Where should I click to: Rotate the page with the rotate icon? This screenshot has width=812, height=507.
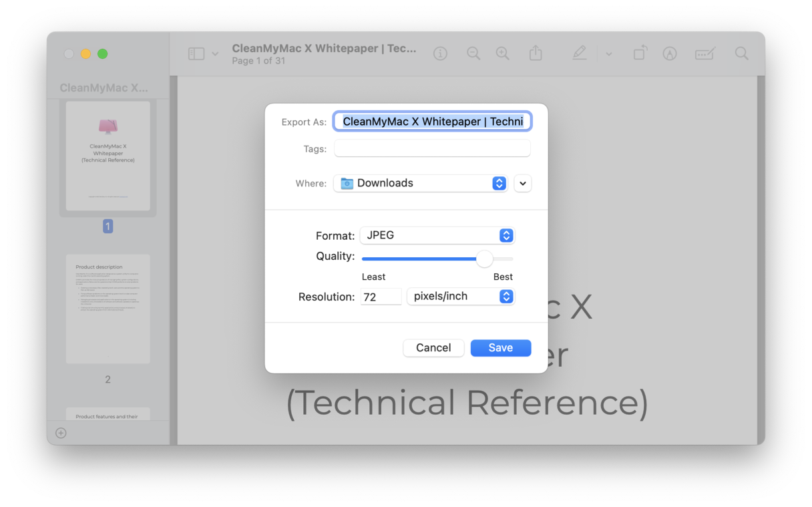pos(640,53)
